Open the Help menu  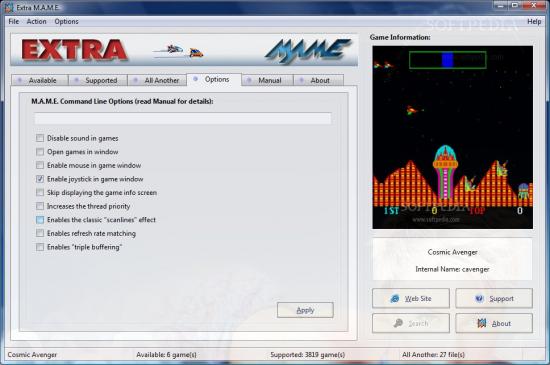534,21
